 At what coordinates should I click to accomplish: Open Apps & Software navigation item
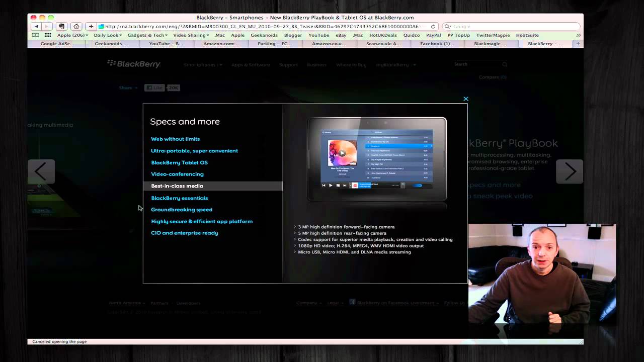[x=251, y=65]
